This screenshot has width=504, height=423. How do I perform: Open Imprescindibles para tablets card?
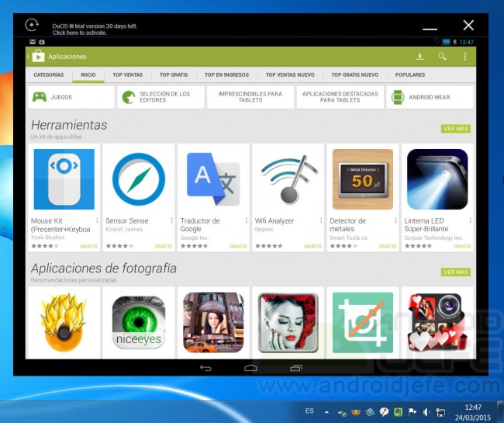pos(250,97)
